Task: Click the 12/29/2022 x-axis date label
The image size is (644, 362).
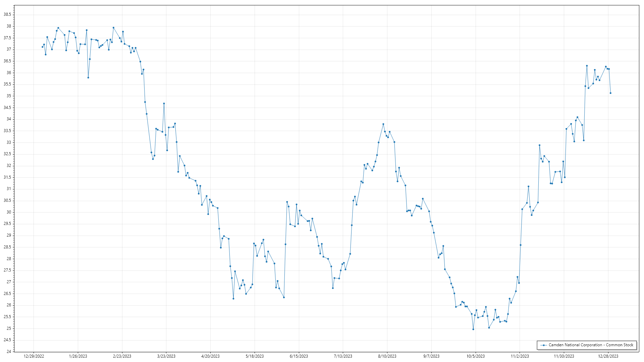Action: tap(34, 356)
